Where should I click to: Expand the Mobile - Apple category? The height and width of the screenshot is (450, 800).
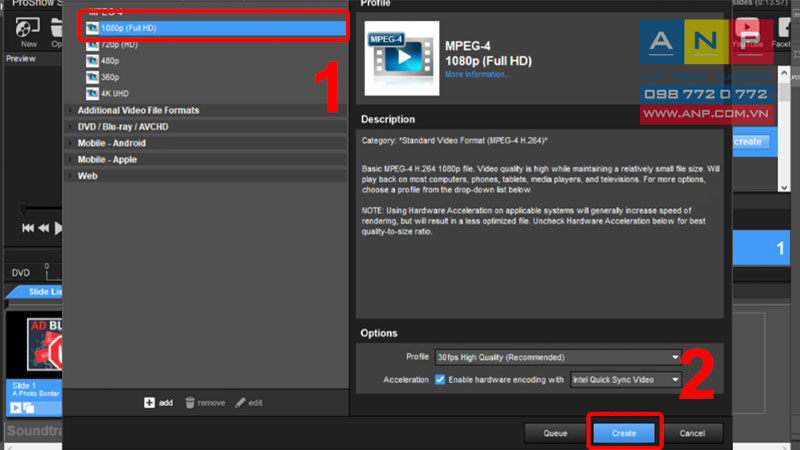206,159
